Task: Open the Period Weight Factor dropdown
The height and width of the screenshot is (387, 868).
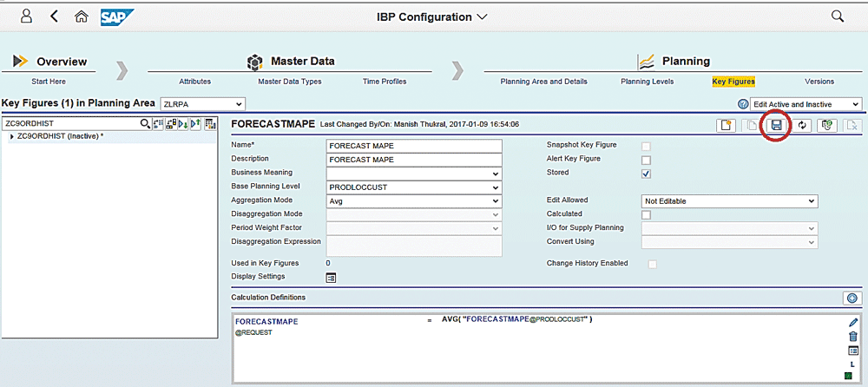Action: click(x=413, y=228)
